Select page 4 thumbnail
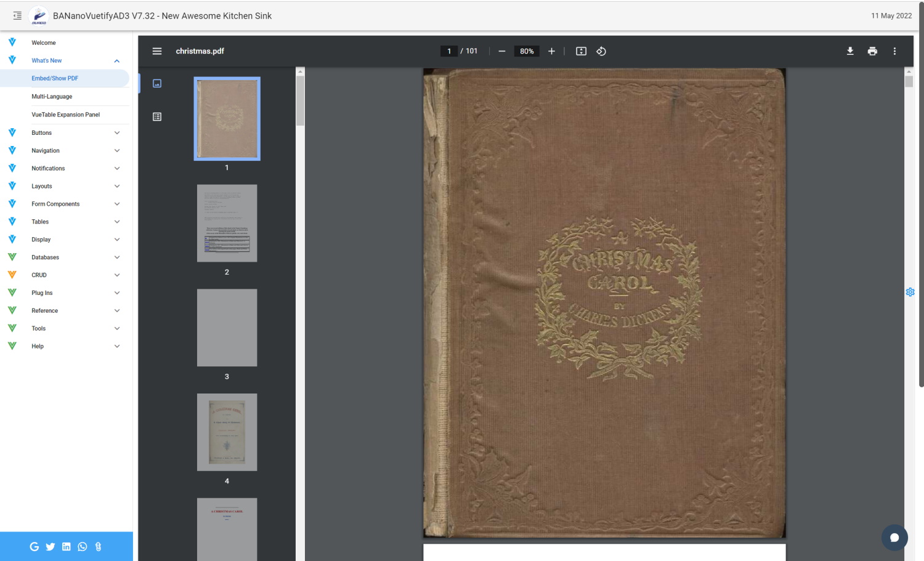 227,432
